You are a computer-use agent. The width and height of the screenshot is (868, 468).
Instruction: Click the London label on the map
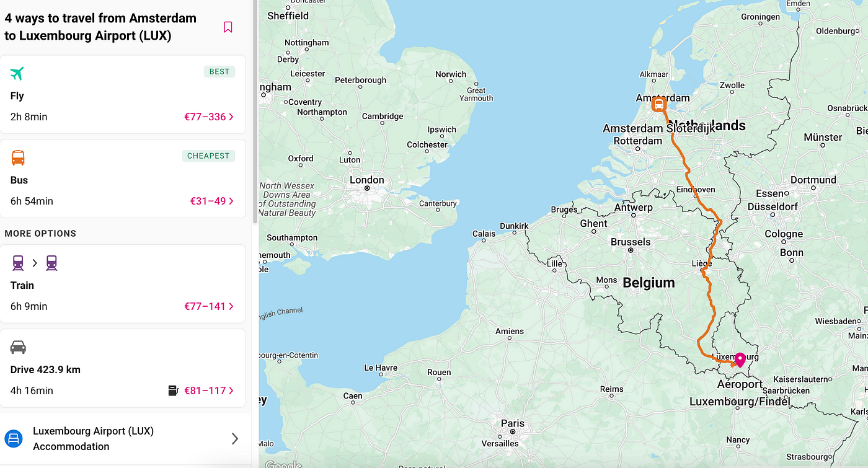coord(367,180)
